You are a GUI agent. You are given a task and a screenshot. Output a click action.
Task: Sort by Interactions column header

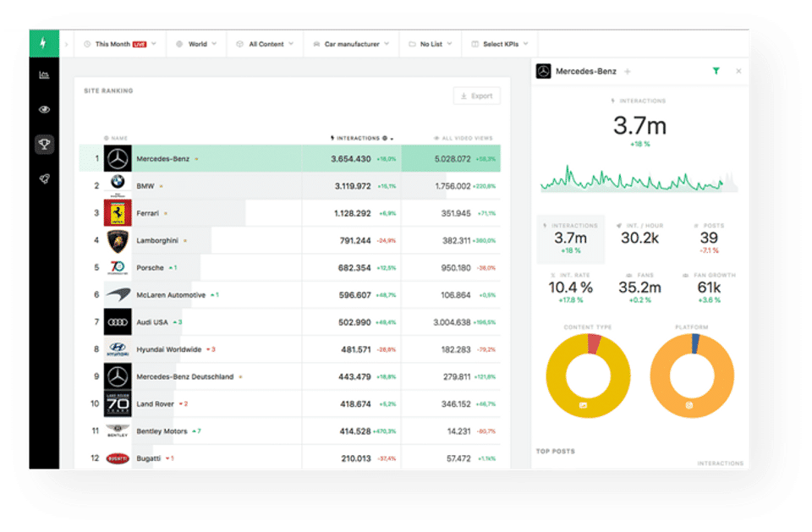362,139
